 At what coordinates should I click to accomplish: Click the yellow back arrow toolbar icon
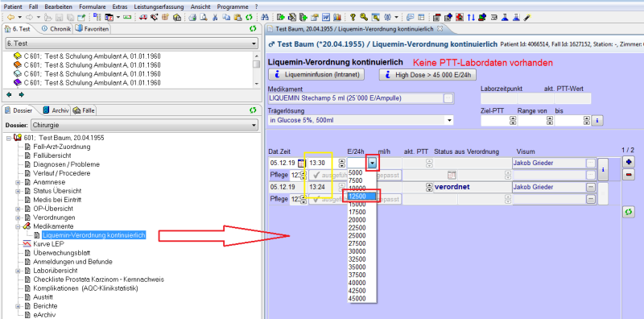coord(11,17)
